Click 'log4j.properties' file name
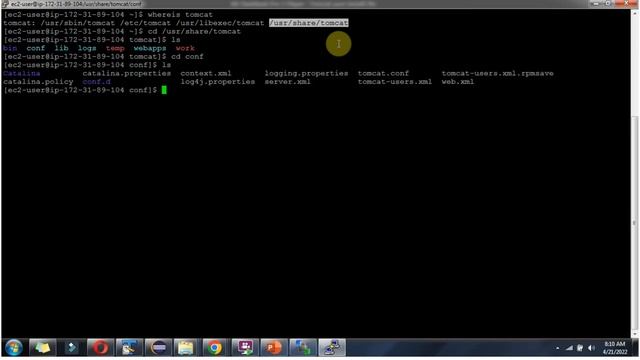This screenshot has width=640, height=360. tap(218, 82)
